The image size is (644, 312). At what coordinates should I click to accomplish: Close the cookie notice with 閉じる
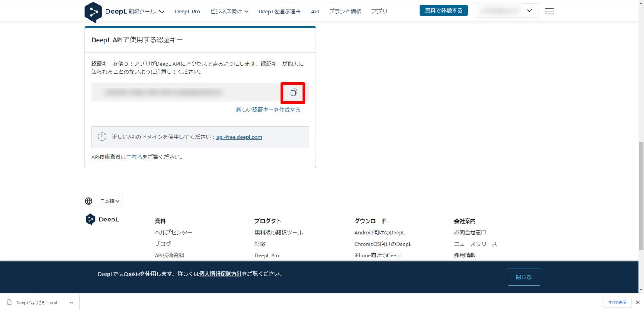[523, 277]
